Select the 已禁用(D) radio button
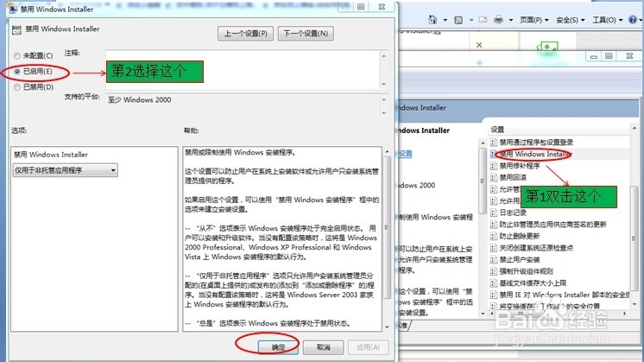 point(17,87)
